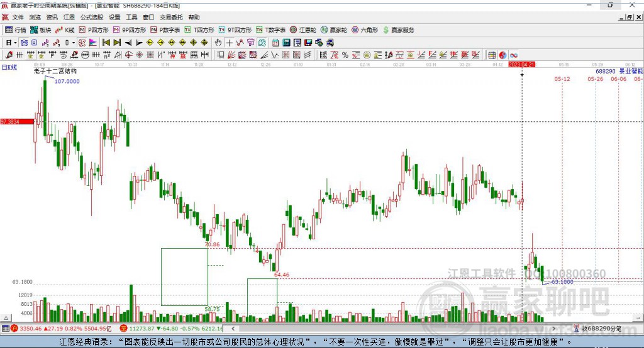Click the yin-yang taiji icon
644x348 pixels.
coord(502,55)
